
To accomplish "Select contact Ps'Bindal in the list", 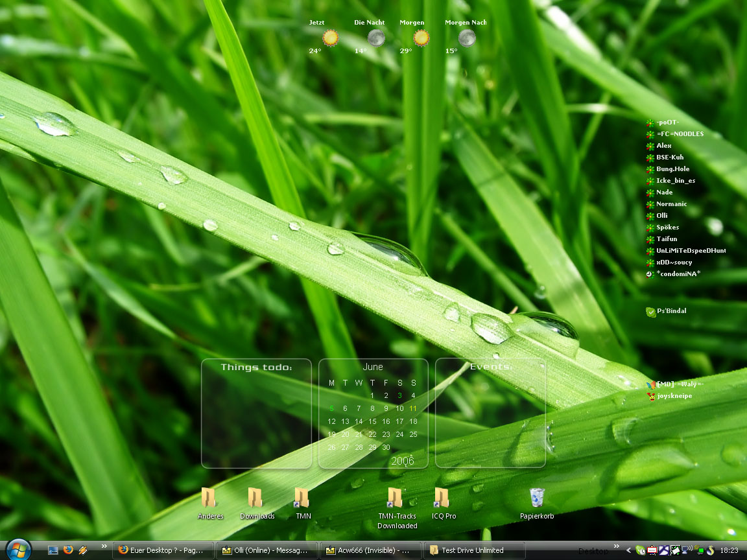I will point(671,311).
